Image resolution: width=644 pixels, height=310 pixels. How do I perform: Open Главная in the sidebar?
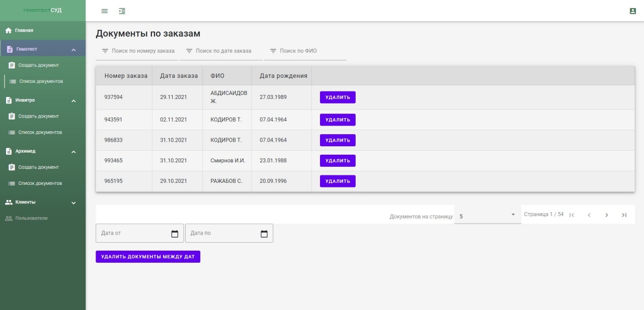[24, 31]
